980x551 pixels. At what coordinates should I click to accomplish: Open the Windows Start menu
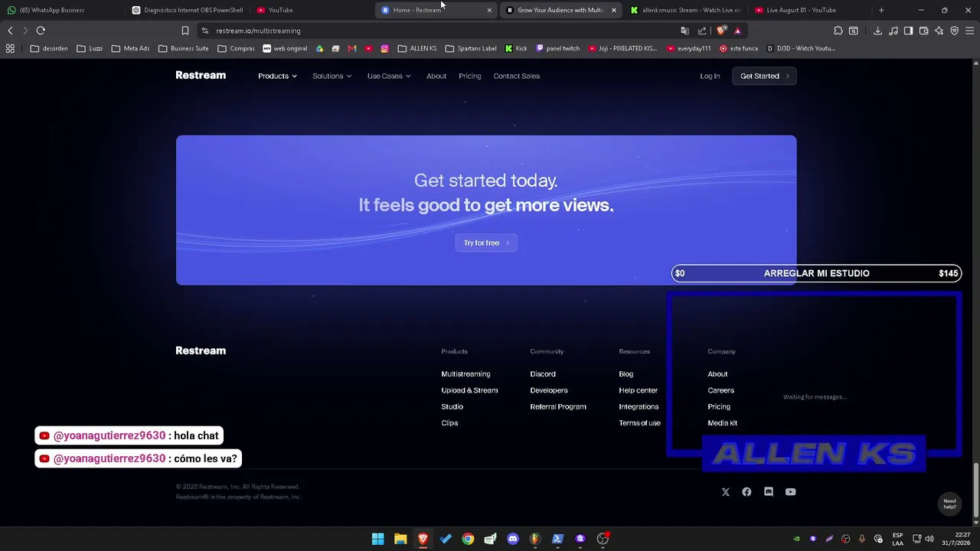(377, 539)
